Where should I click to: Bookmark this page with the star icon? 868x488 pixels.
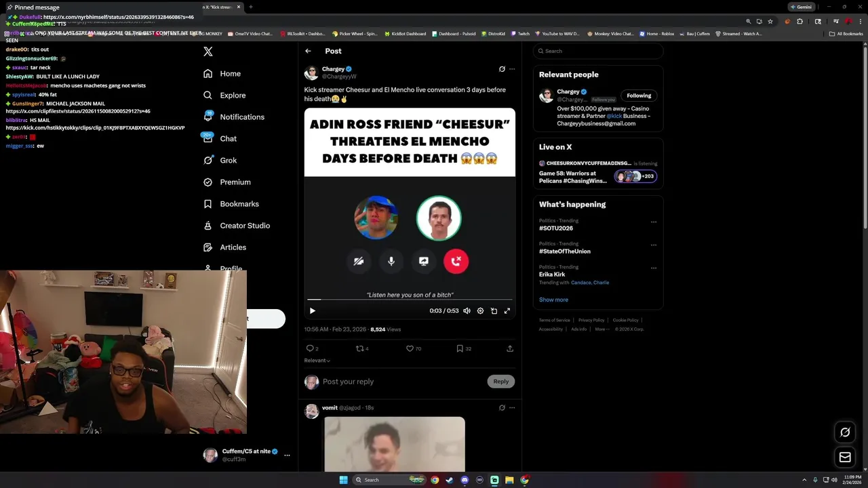click(x=770, y=21)
